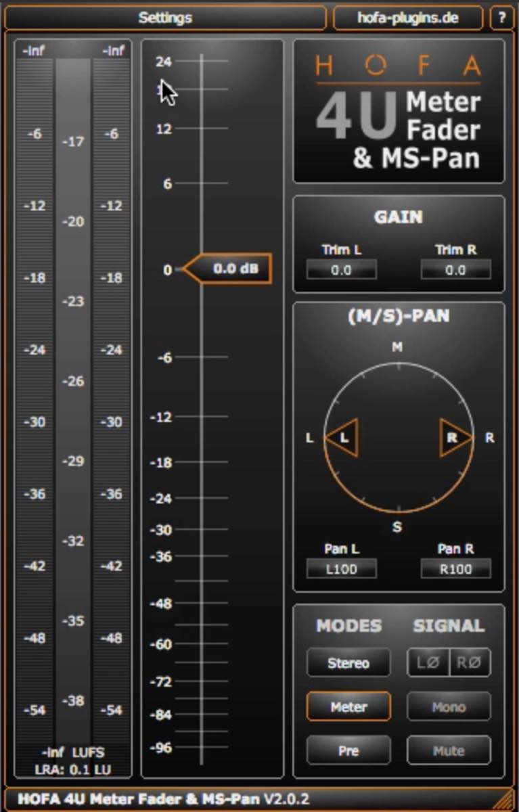Click the HOFA 4U Meter Fader logo
This screenshot has height=812, width=519.
[x=399, y=112]
